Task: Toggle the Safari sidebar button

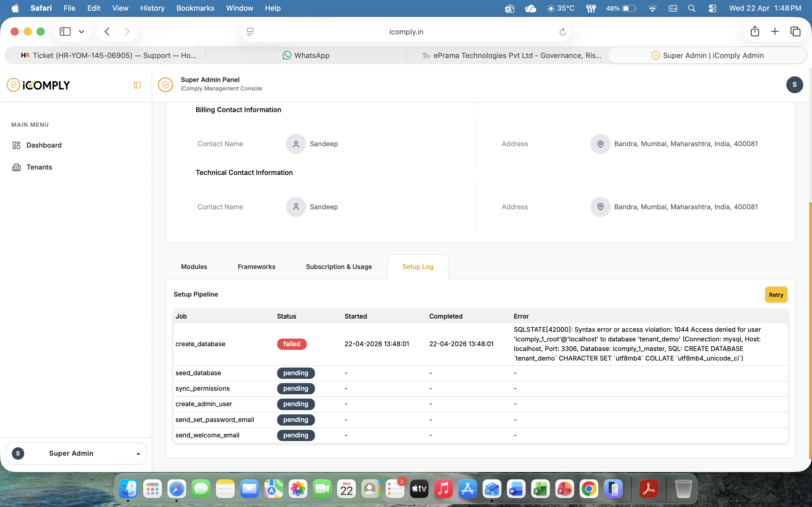Action: [x=65, y=32]
